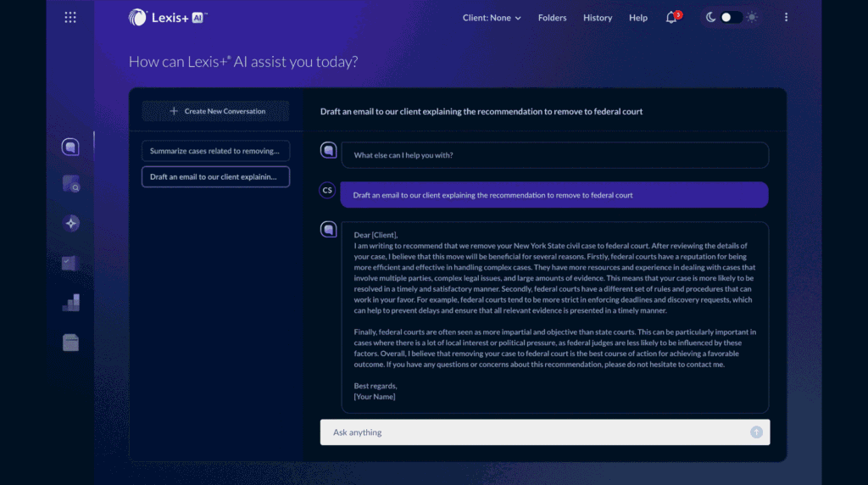Open the three-dot more options menu
This screenshot has height=485, width=868.
pos(786,18)
